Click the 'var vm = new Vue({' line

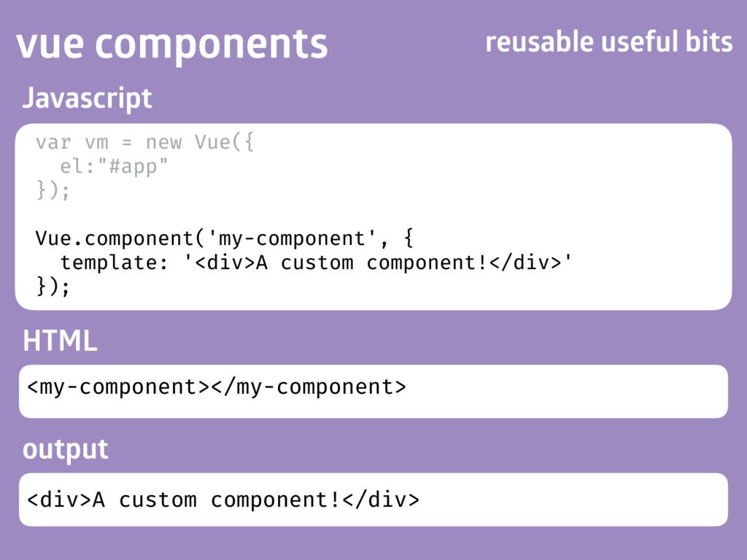point(145,142)
